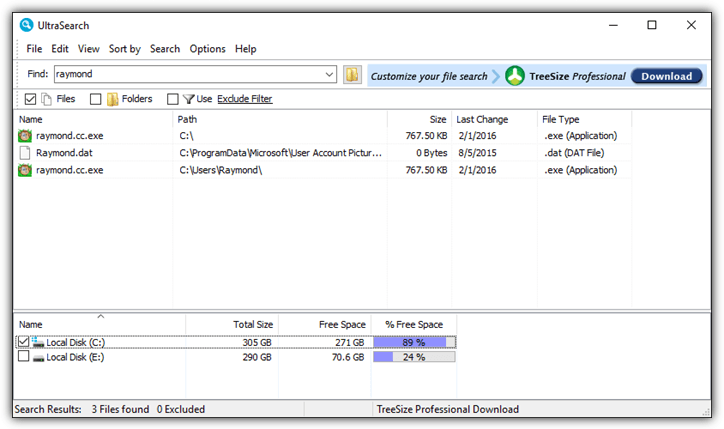Click the TreeSize Professional banner text

coord(577,76)
